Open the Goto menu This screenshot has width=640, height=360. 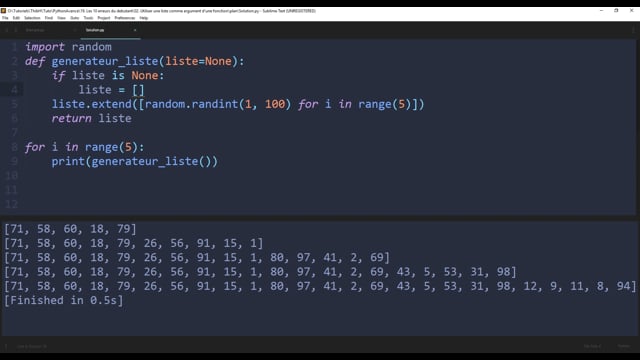74,18
